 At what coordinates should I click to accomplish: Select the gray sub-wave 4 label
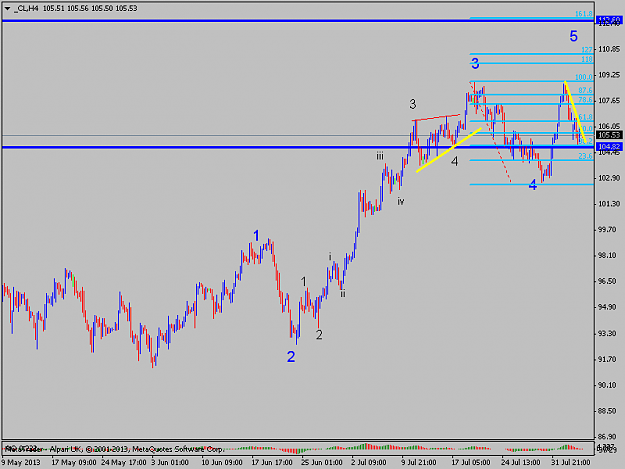[x=454, y=161]
